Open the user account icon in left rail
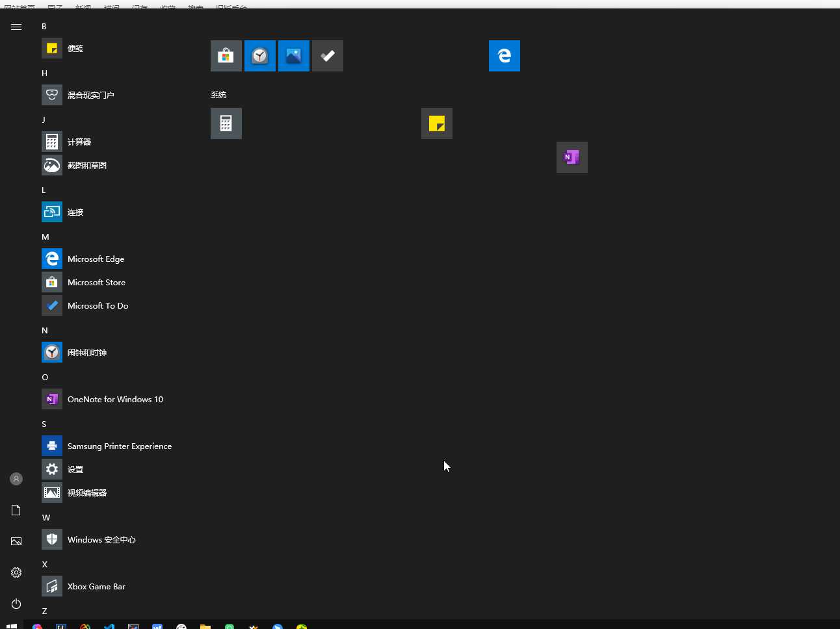This screenshot has height=629, width=840. (16, 479)
